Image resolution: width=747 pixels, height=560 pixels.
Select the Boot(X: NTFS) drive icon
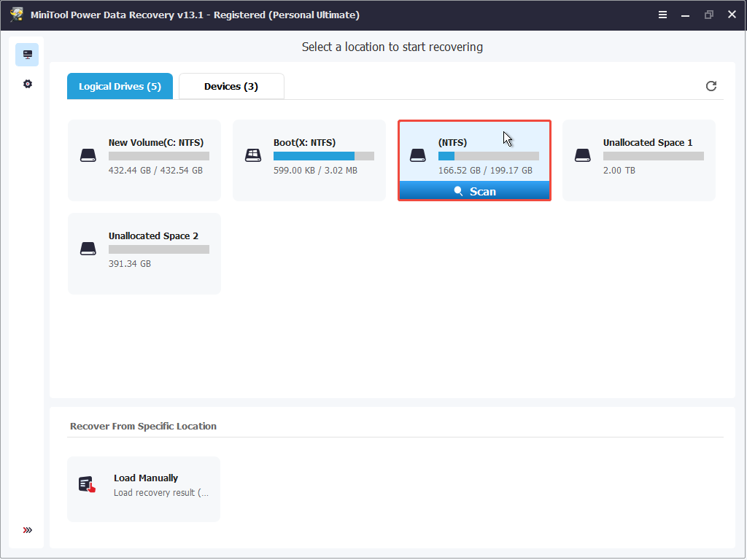(253, 155)
